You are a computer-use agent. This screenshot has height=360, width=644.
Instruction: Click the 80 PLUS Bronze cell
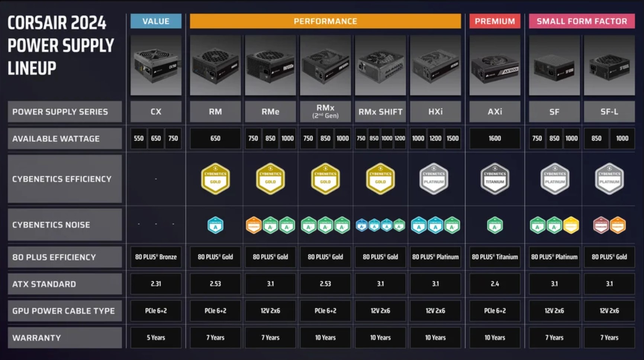pyautogui.click(x=156, y=257)
